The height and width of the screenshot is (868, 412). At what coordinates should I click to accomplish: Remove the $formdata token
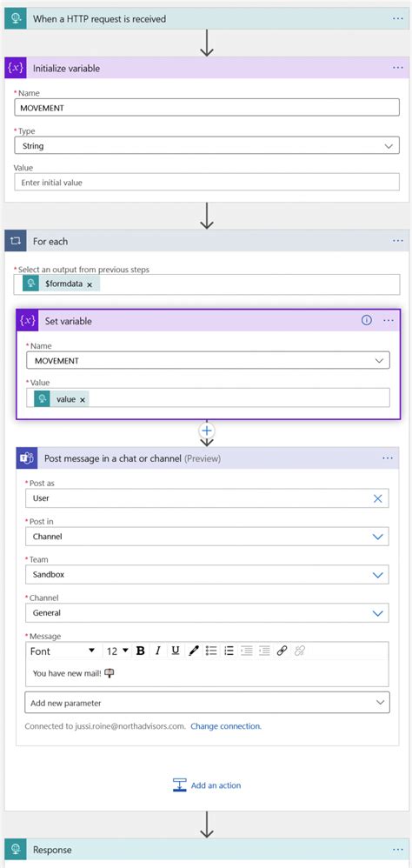click(90, 284)
